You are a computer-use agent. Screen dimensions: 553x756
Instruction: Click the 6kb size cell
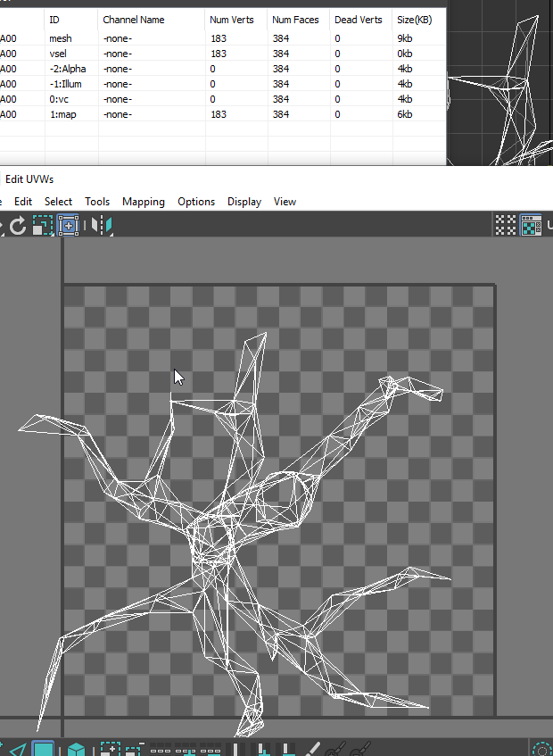click(x=419, y=114)
